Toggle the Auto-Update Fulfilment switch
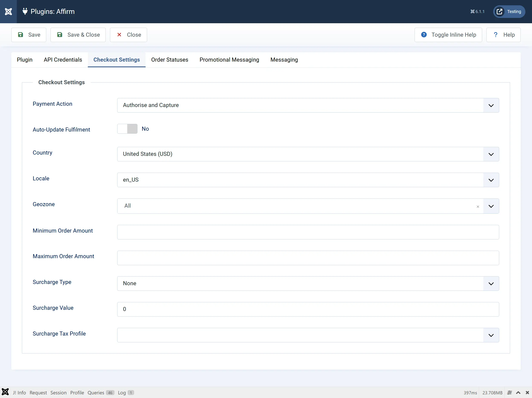532x398 pixels. (x=127, y=129)
